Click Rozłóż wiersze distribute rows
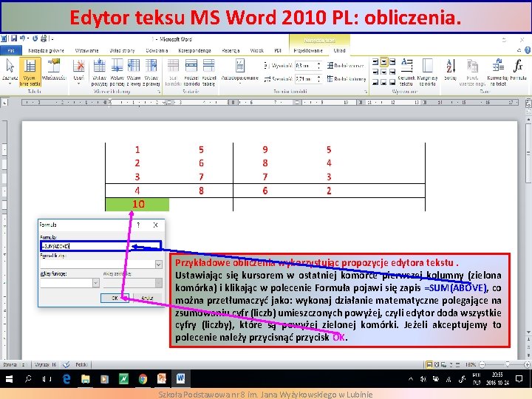This screenshot has height=399, width=532. (345, 66)
